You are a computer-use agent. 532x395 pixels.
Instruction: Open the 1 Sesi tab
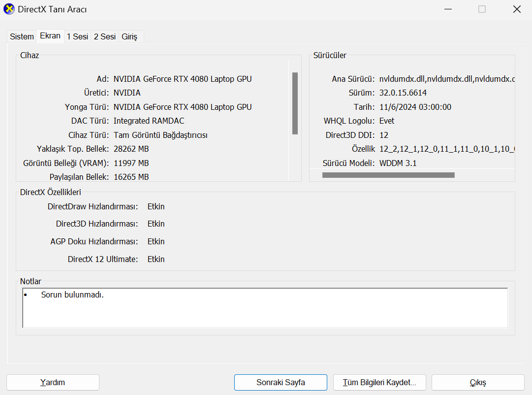[x=77, y=36]
